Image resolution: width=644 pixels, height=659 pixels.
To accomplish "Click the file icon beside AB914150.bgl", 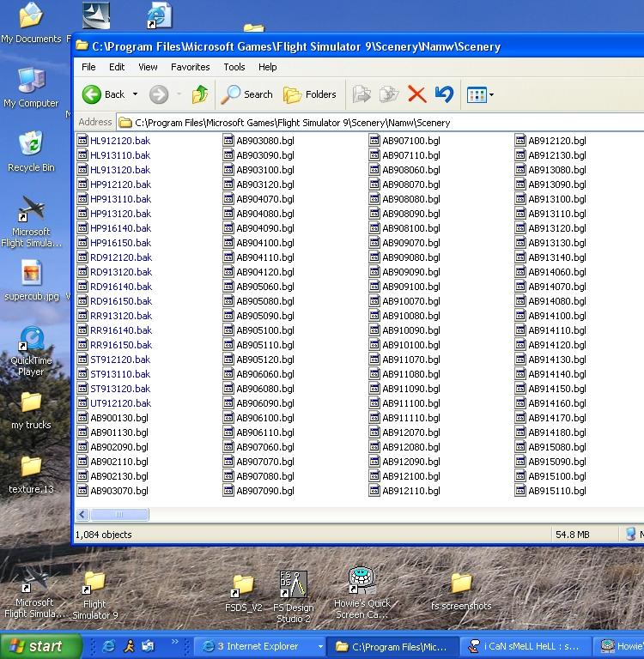I will tap(520, 389).
